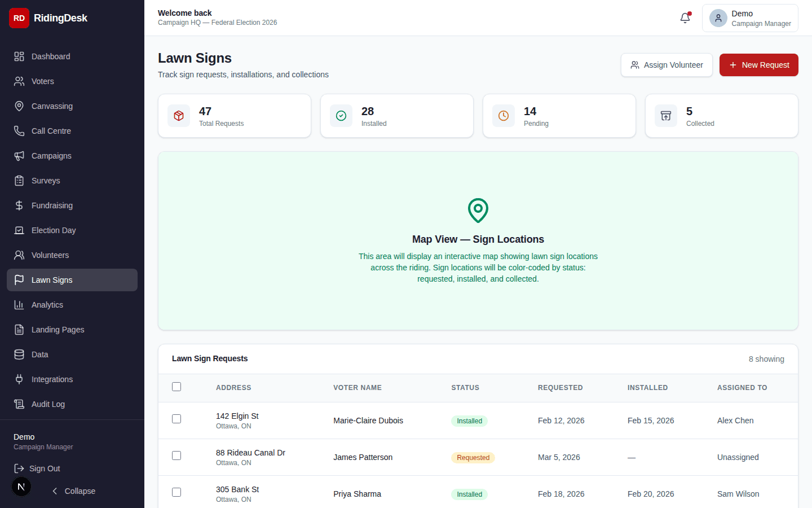Select the 88 Rideau Canal Dr row checkbox
812x508 pixels.
[176, 456]
